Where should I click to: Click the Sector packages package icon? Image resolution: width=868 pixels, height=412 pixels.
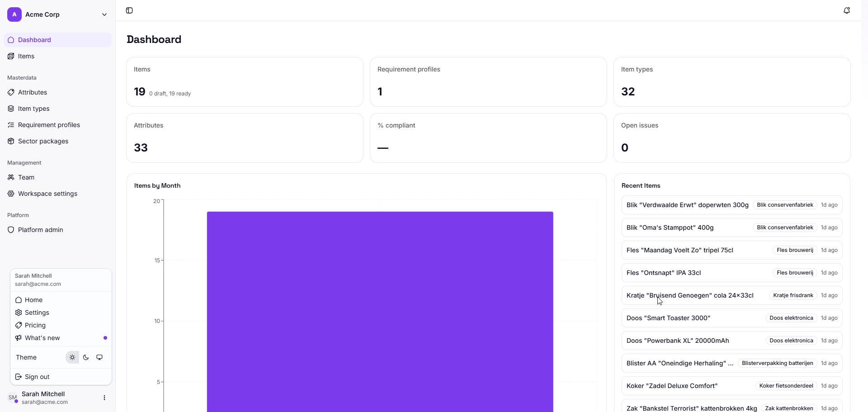click(x=11, y=141)
